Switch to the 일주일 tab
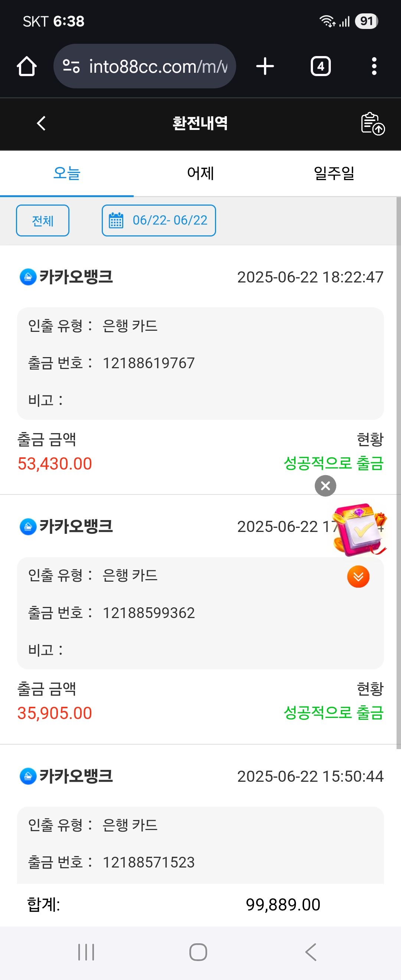This screenshot has width=401, height=980. [334, 173]
